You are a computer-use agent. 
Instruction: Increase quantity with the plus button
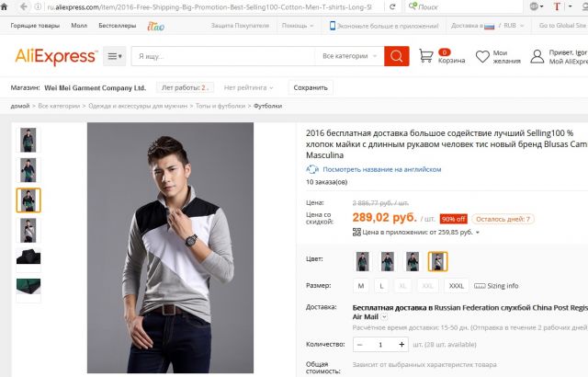[x=401, y=345]
